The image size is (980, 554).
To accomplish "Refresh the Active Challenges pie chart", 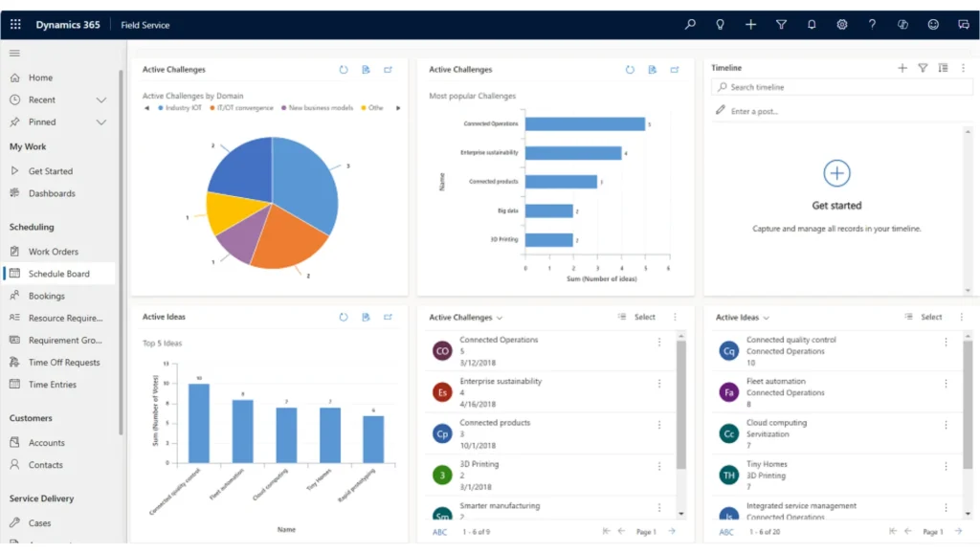I will click(x=344, y=70).
